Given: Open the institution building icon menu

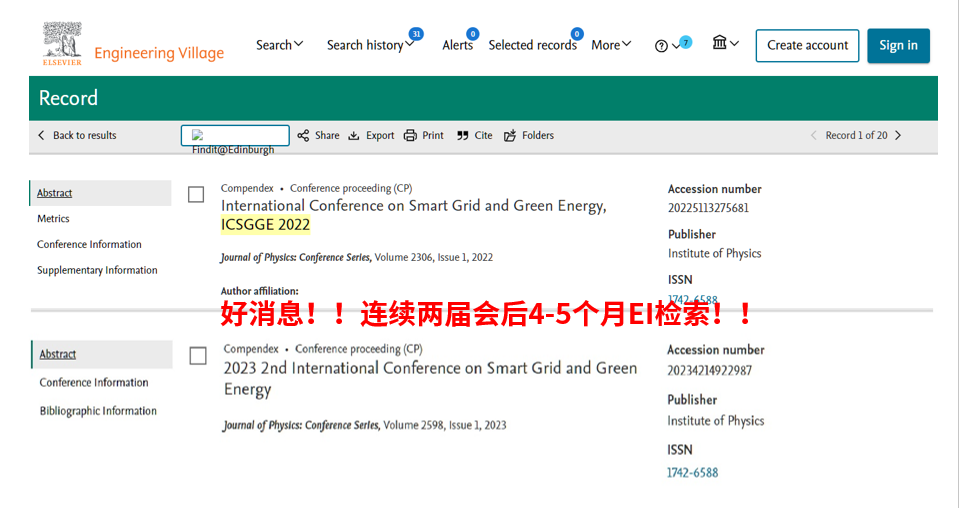Looking at the screenshot, I should (719, 43).
